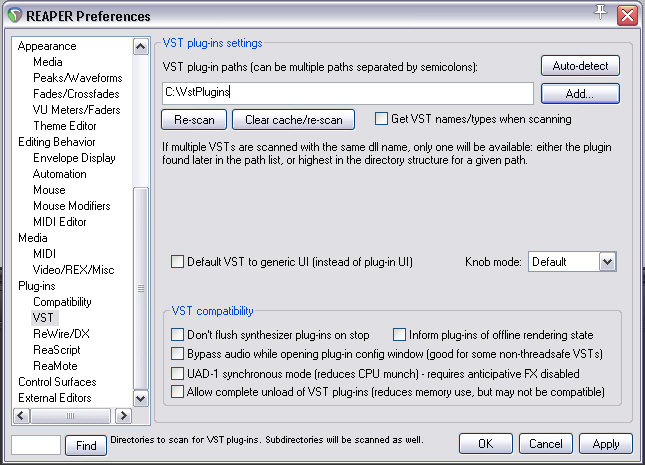
Task: Open External Editors page
Action: point(55,398)
